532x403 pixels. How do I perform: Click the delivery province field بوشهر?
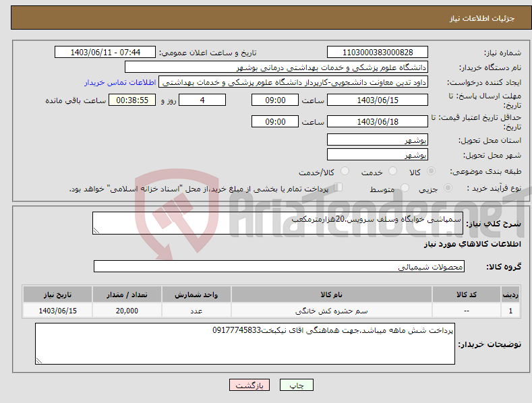[378, 139]
